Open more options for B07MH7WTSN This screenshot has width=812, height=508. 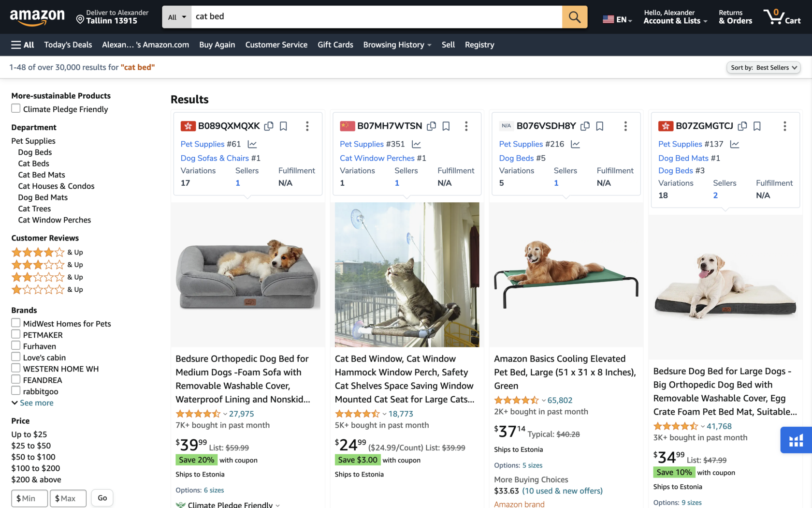pyautogui.click(x=466, y=126)
